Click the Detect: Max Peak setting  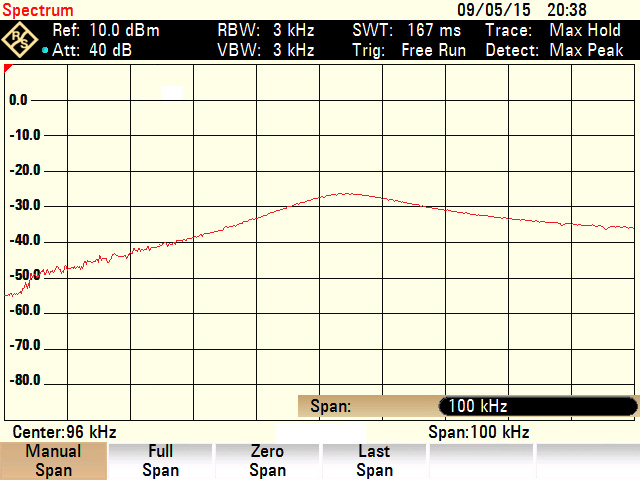pyautogui.click(x=554, y=50)
